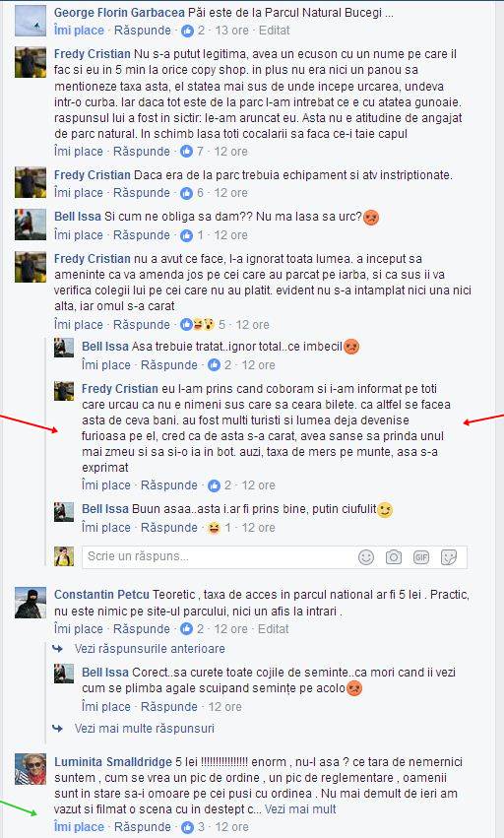Like Luminita Smalldridge's comment via Îmi place

79,827
